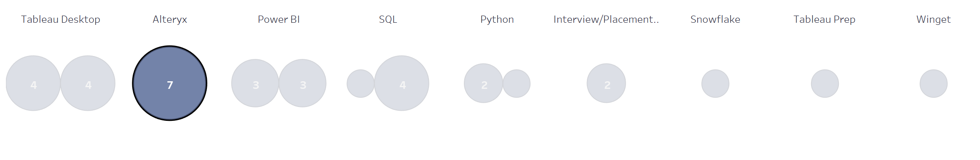Viewport: 980px width, 160px height.
Task: Select the highlighted Alteryx bubble labeled 7
Action: pyautogui.click(x=170, y=83)
